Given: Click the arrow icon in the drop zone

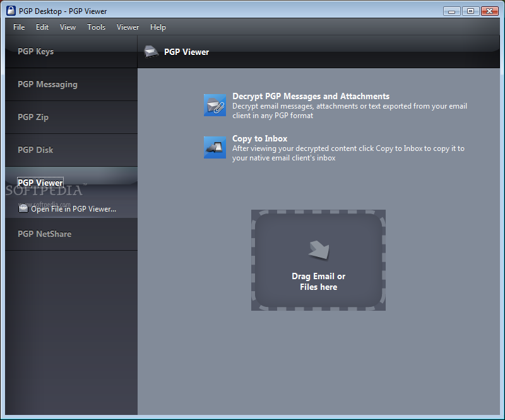Looking at the screenshot, I should tap(319, 250).
